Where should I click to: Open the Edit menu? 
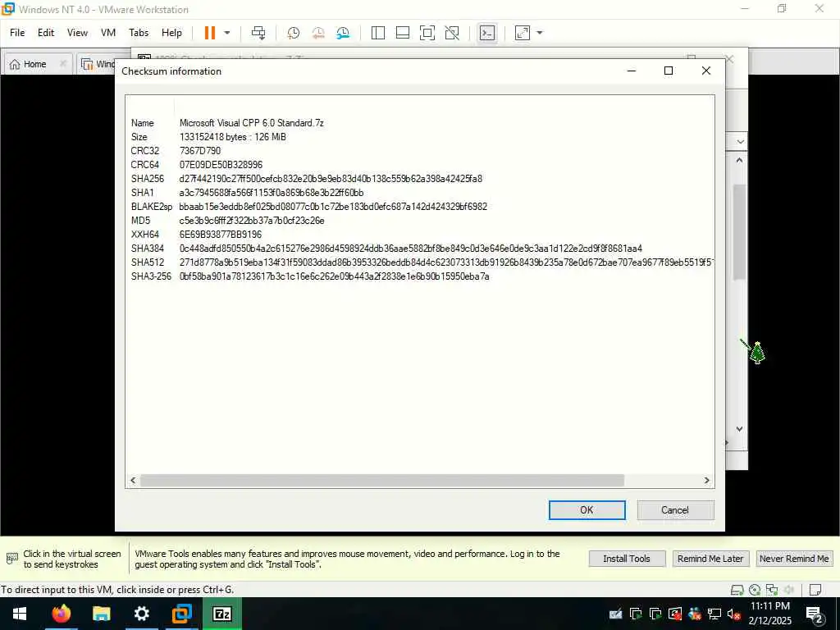[x=46, y=33]
